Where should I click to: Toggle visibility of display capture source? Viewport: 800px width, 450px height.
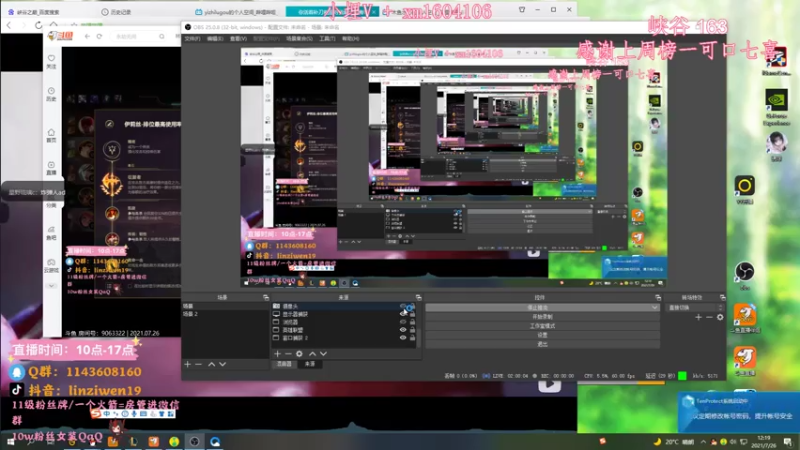click(403, 314)
